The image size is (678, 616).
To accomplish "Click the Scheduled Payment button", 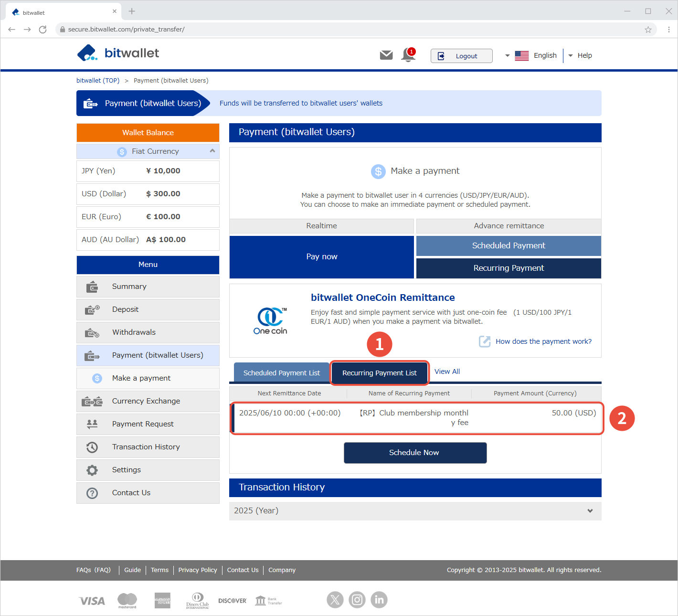I will click(x=508, y=245).
